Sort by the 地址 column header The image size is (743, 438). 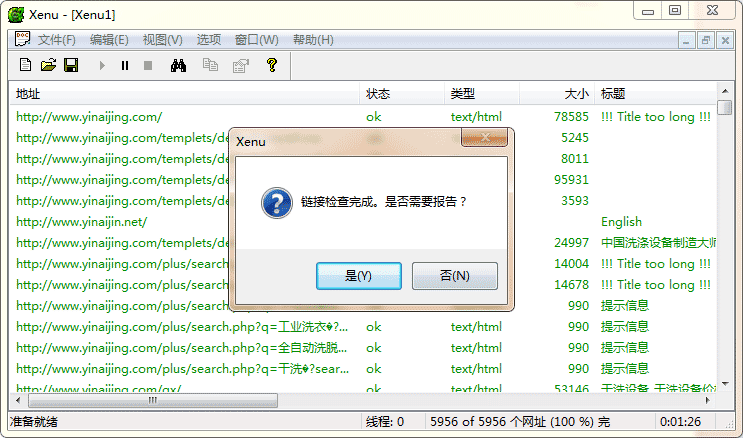pyautogui.click(x=184, y=93)
